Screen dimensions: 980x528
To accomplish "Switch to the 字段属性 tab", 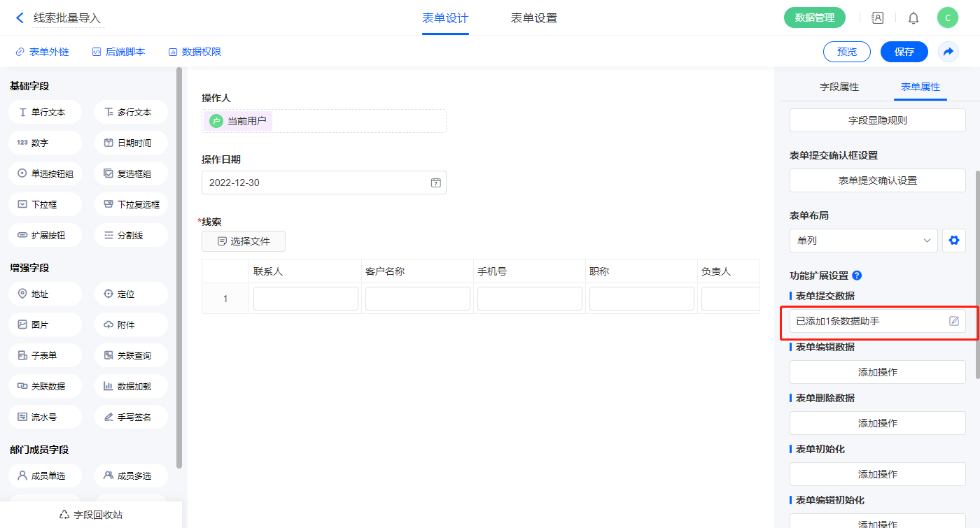I will (x=839, y=87).
